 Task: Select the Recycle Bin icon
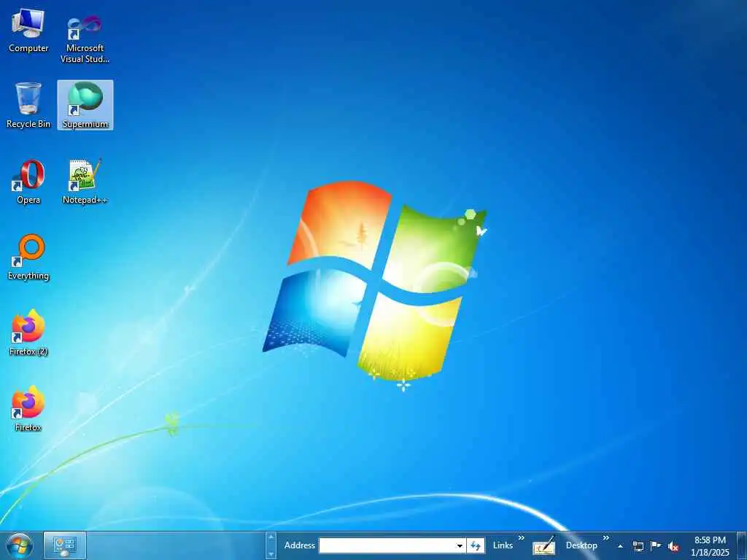point(28,106)
